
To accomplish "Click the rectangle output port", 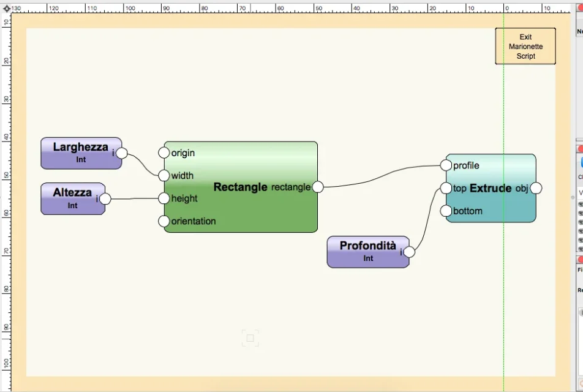I will point(318,187).
